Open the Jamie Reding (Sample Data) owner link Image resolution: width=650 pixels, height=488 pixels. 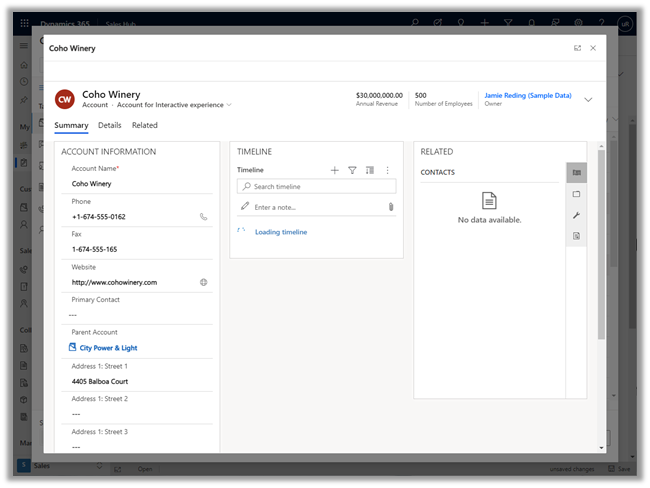click(x=528, y=95)
